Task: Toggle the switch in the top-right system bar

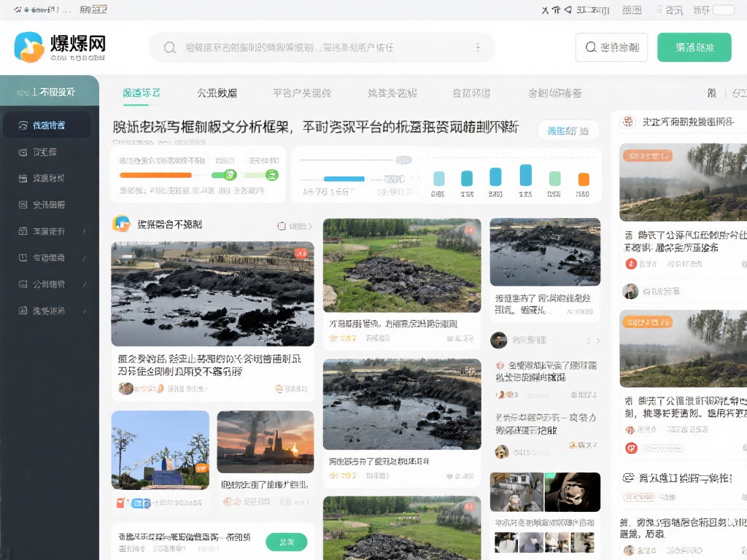Action: click(723, 10)
